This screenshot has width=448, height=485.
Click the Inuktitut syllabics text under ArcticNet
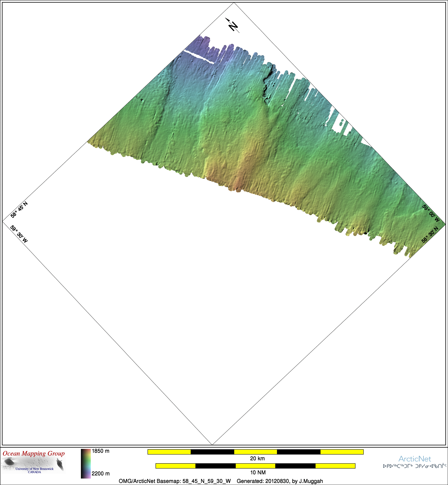click(415, 466)
